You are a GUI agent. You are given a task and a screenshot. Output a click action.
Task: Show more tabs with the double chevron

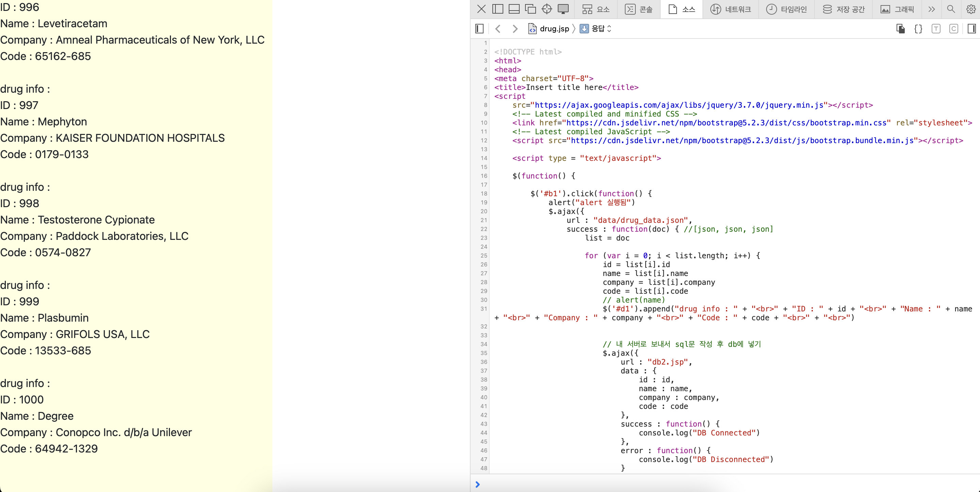931,9
